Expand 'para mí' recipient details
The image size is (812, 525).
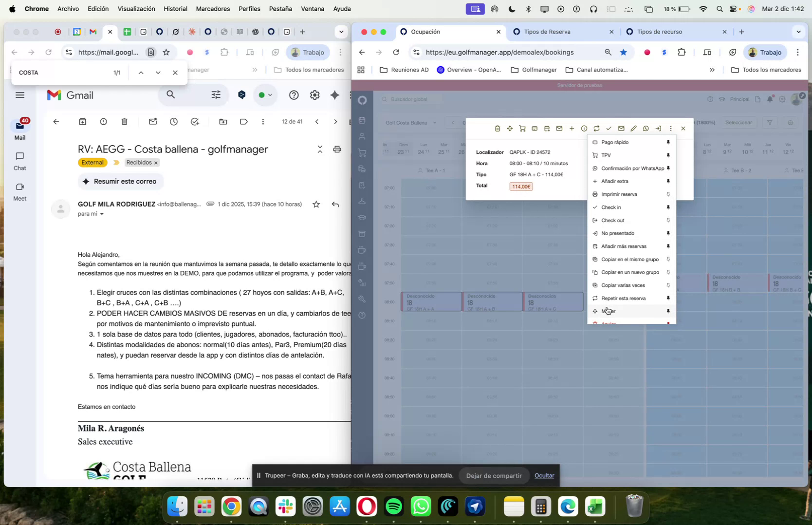click(x=91, y=214)
